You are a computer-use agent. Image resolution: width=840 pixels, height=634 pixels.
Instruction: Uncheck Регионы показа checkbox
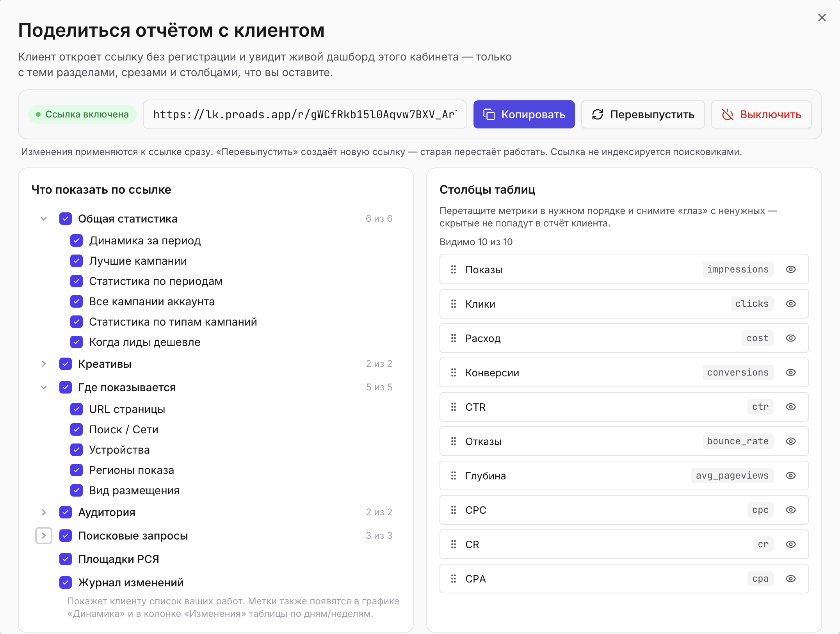coord(77,470)
